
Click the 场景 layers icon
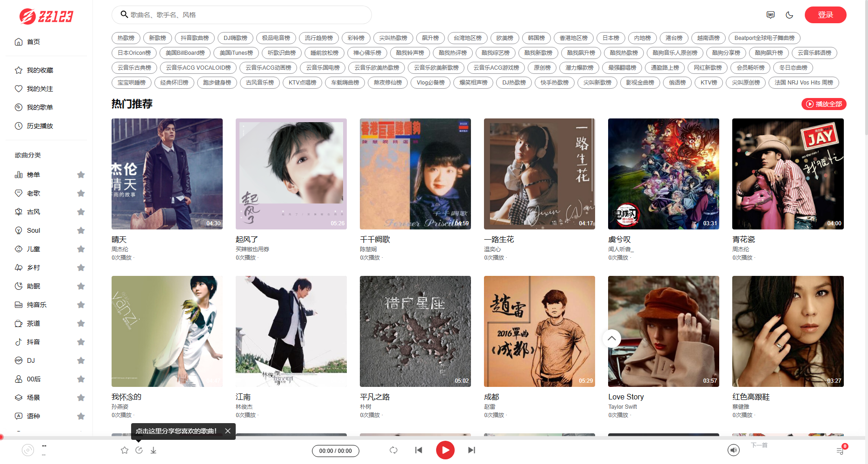pos(19,398)
